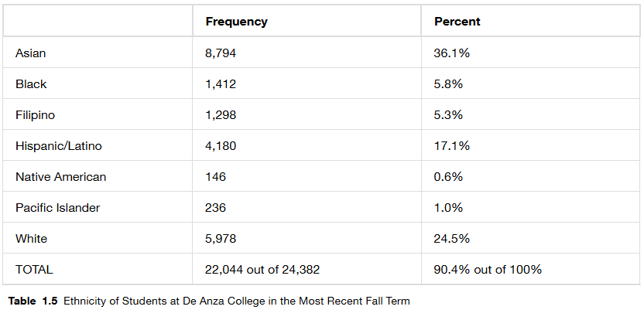The width and height of the screenshot is (644, 320).
Task: Click the 4,180 frequency value
Action: (221, 146)
